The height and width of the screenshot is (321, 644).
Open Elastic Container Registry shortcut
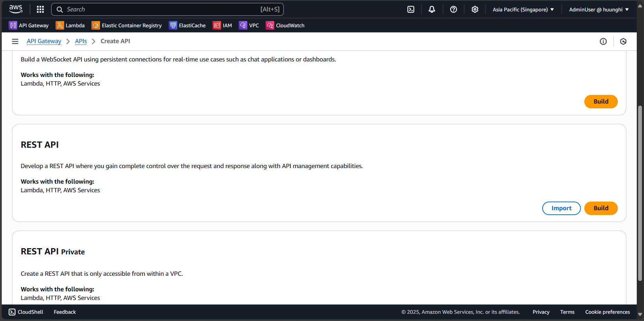[127, 26]
